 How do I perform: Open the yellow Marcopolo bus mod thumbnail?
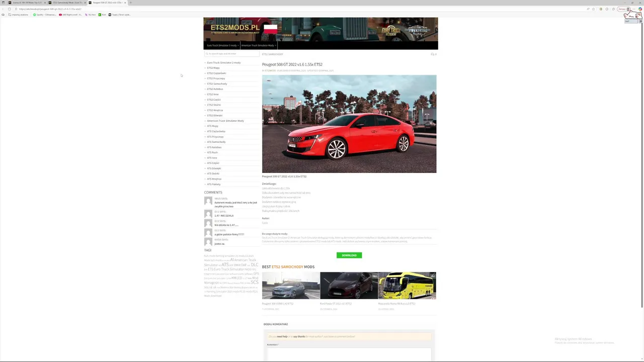pos(407,286)
